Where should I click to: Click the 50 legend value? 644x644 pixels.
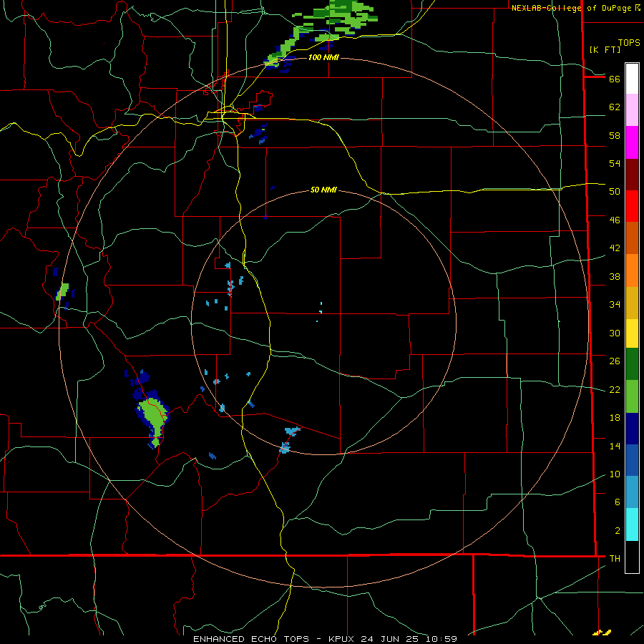click(x=615, y=192)
